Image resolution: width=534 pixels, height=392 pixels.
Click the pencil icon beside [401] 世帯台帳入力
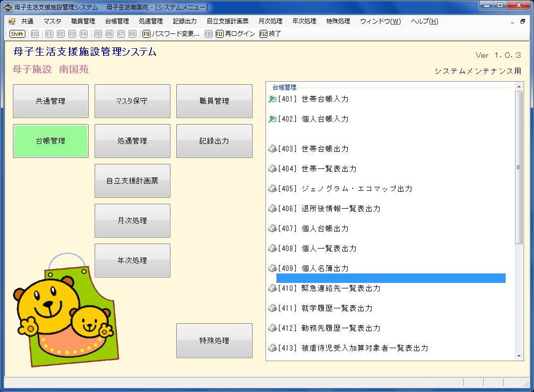pyautogui.click(x=272, y=99)
